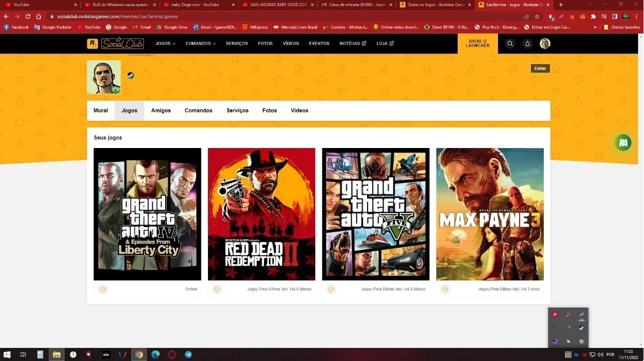Reload the page with the refresh icon
The width and height of the screenshot is (644, 361).
coord(28,17)
